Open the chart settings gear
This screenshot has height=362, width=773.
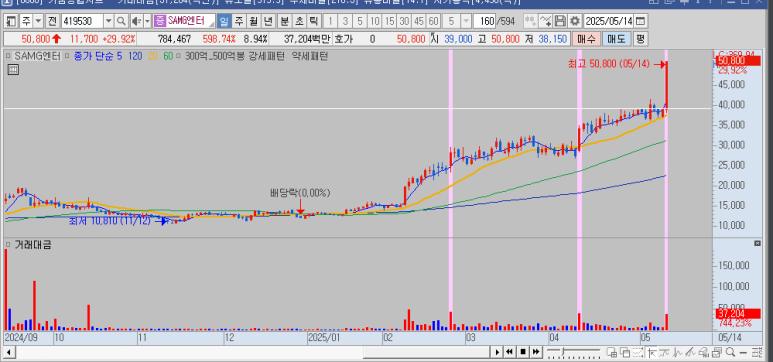tap(575, 21)
